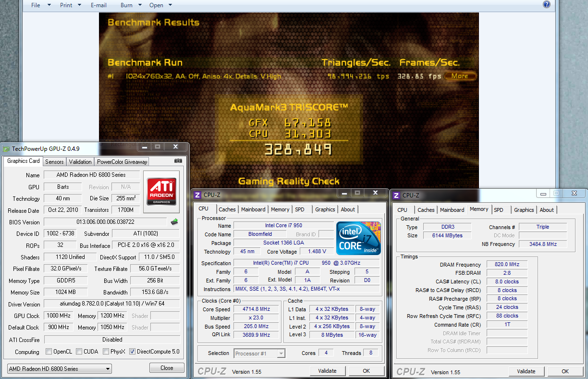Open the AMD Radeon HD 6800 Series dropdown
The image size is (588, 379).
click(60, 369)
